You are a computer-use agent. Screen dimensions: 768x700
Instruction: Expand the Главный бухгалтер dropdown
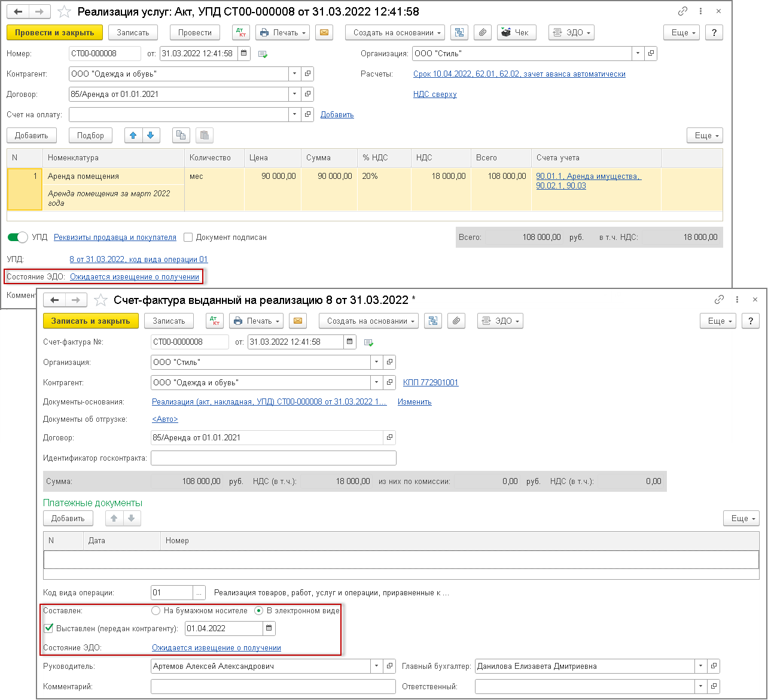[x=700, y=666]
